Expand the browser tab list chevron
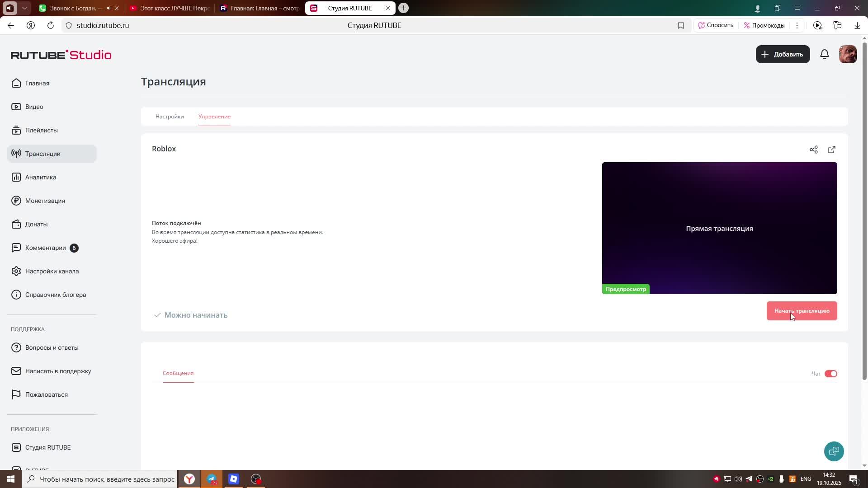The height and width of the screenshot is (488, 868). tap(24, 8)
